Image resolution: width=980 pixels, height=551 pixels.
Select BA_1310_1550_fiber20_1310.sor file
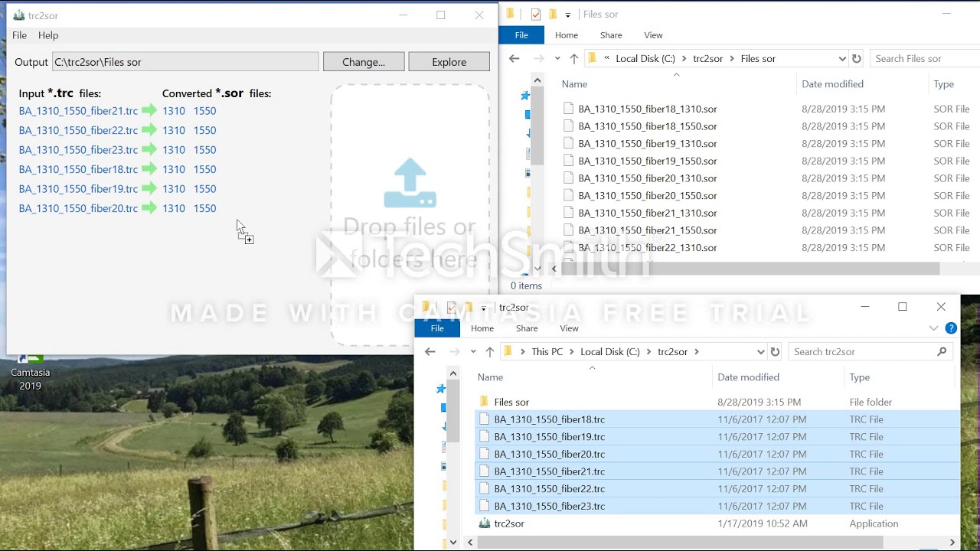(648, 178)
